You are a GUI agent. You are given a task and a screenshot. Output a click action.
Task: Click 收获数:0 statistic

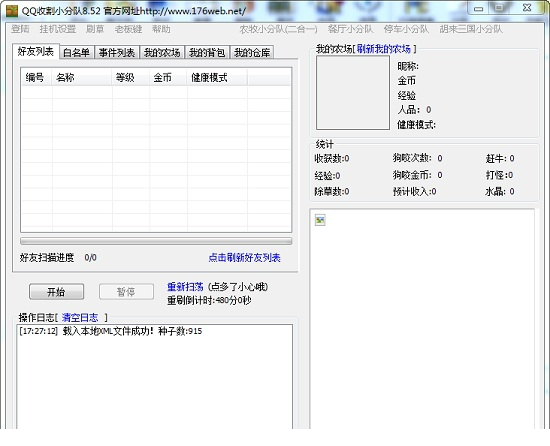click(331, 158)
